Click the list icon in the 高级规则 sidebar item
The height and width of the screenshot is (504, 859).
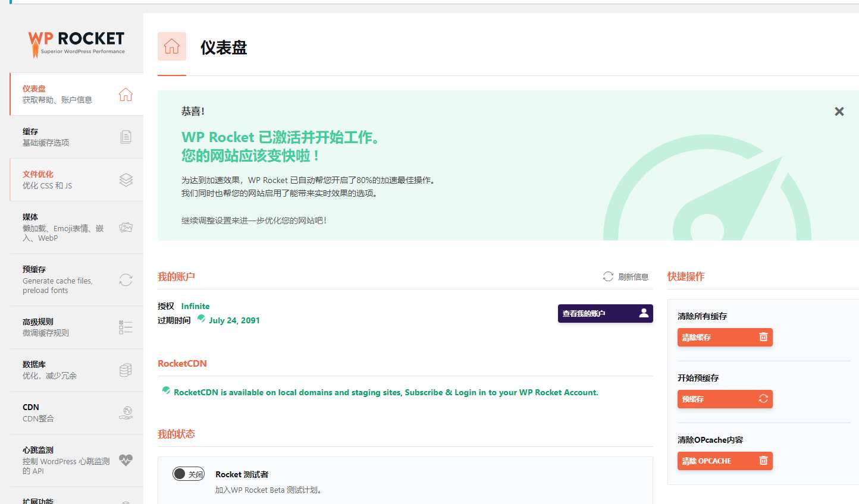pyautogui.click(x=126, y=327)
